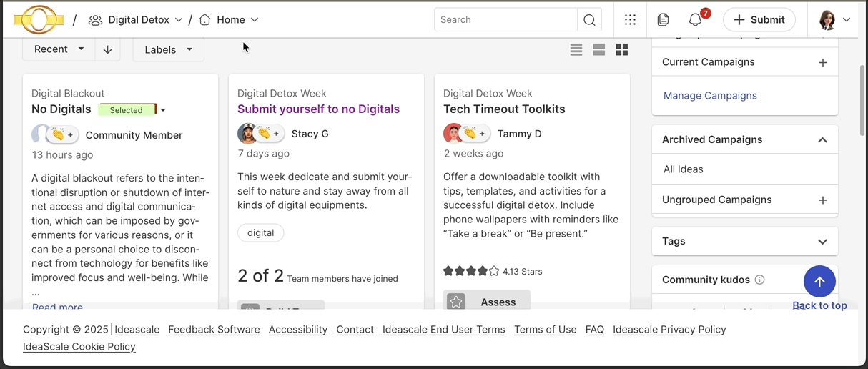Open the Recent sort dropdown
Viewport: 868px width, 369px height.
[59, 49]
